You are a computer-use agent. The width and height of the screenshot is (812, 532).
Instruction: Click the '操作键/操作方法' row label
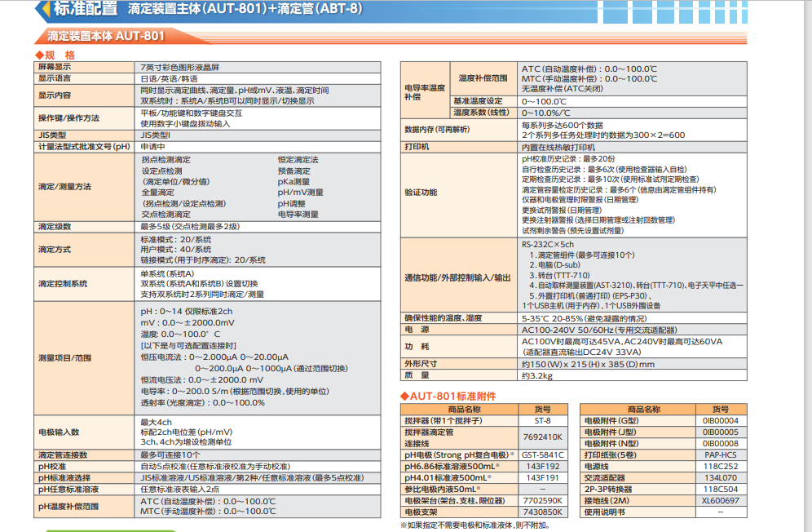pos(68,118)
